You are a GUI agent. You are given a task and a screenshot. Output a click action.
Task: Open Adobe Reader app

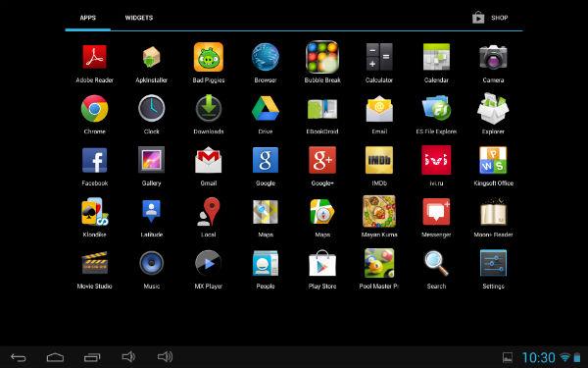coord(94,58)
